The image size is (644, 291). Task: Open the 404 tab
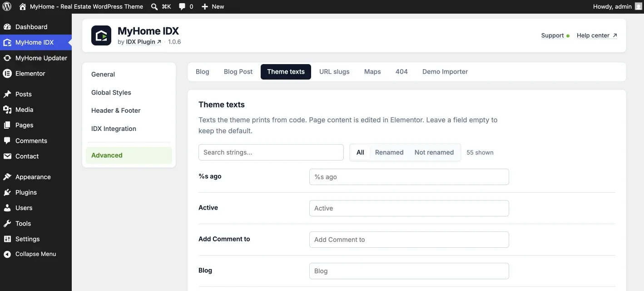401,72
